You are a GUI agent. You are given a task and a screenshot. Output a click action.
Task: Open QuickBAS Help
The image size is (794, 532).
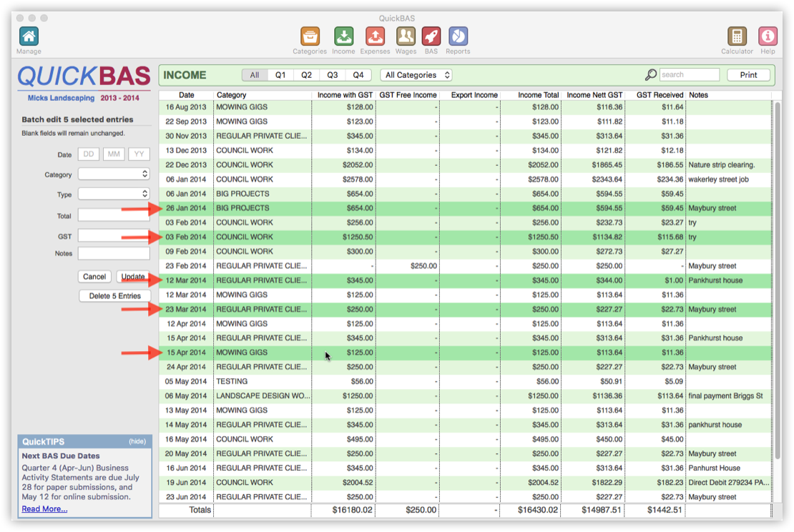coord(768,36)
